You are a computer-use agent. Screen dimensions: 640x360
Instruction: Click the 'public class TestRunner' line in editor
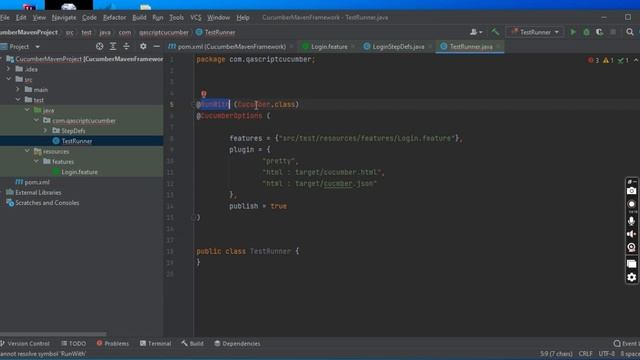(x=247, y=251)
